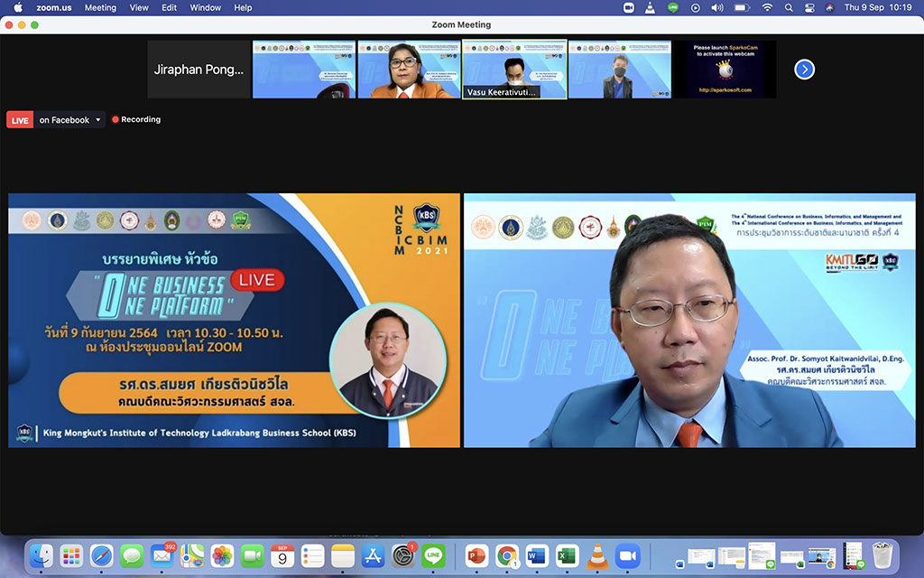
Task: Open Control Center
Action: pyautogui.click(x=809, y=7)
